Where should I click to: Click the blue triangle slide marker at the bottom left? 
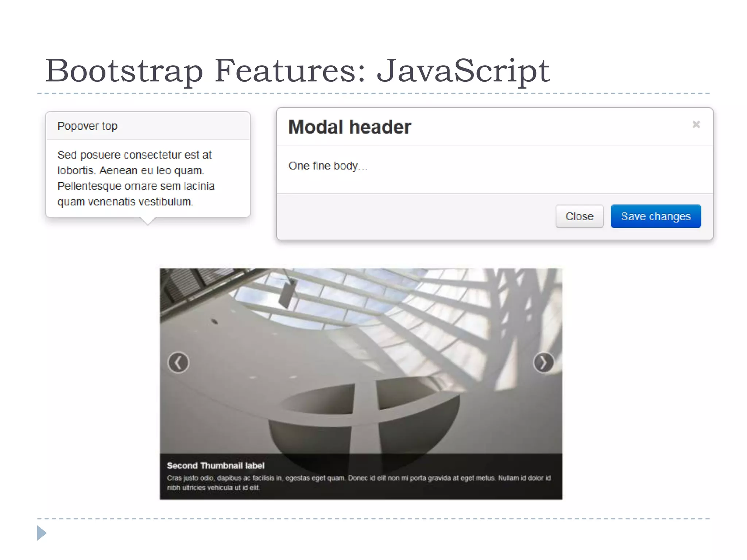pyautogui.click(x=42, y=533)
